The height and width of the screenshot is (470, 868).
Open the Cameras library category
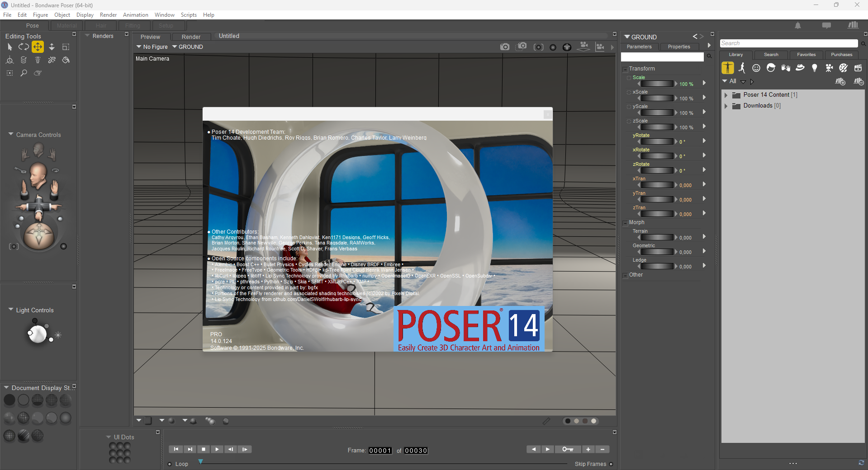click(829, 68)
